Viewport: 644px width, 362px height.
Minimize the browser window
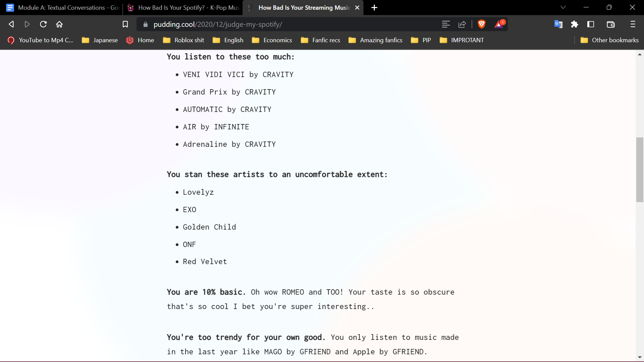click(x=586, y=7)
